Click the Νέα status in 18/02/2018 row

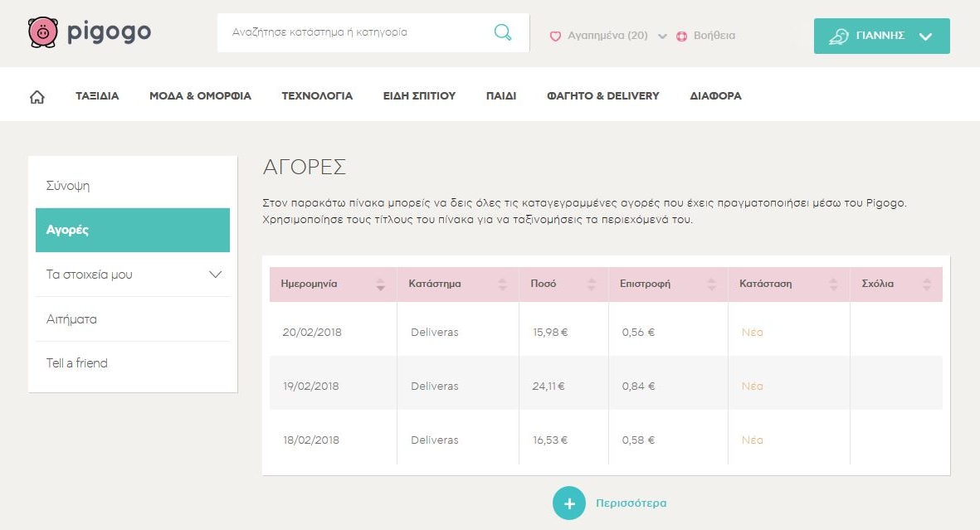(753, 440)
